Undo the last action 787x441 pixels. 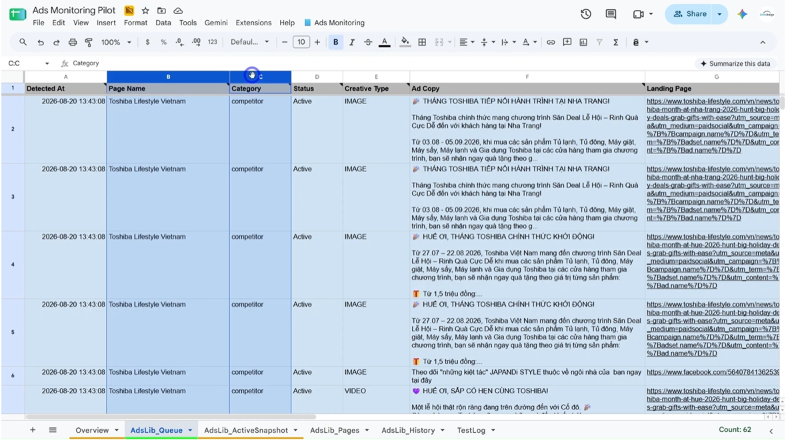41,43
